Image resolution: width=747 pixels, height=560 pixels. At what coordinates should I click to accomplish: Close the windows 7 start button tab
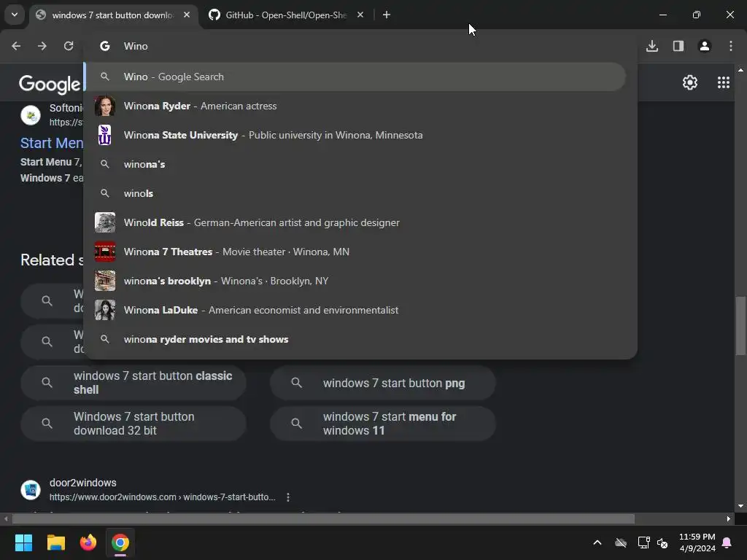click(187, 15)
